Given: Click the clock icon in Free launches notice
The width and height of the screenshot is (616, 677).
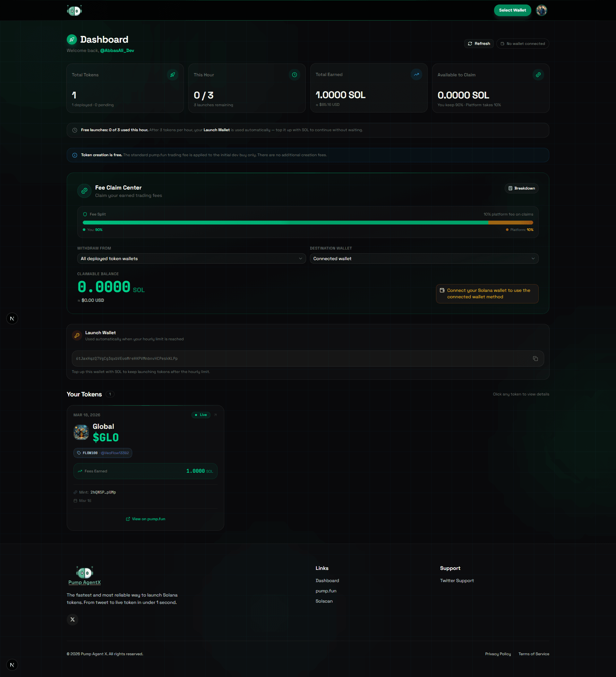Looking at the screenshot, I should (75, 130).
